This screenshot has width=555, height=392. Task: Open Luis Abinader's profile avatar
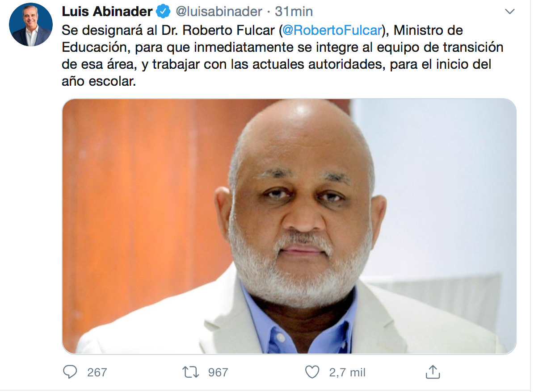31,25
